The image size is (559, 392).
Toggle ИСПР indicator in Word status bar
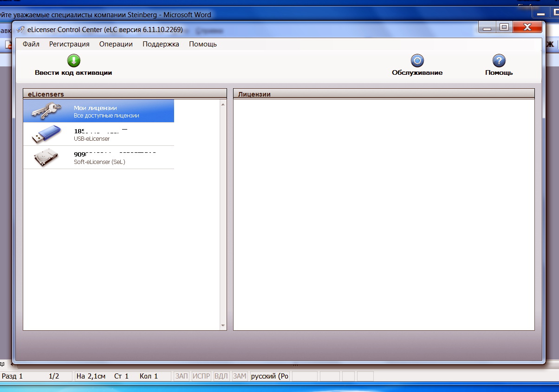click(201, 376)
